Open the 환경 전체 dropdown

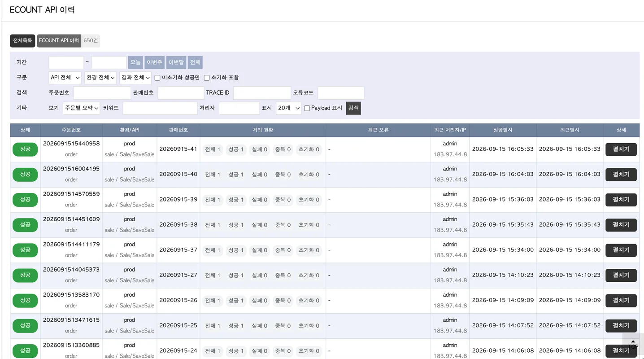100,78
